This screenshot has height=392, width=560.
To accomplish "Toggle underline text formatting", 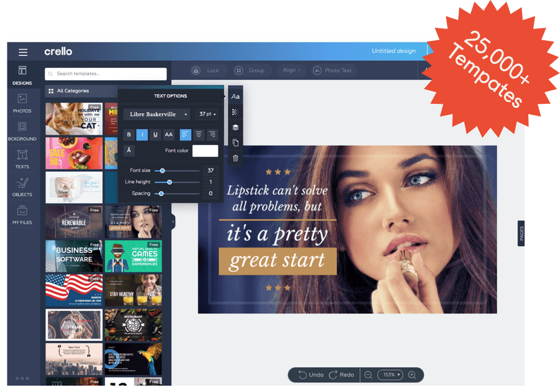I will click(155, 134).
